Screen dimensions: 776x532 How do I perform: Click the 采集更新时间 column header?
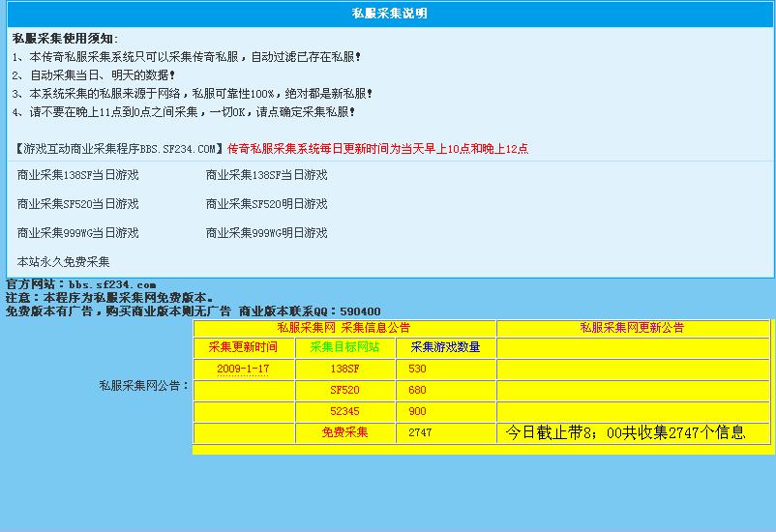243,347
